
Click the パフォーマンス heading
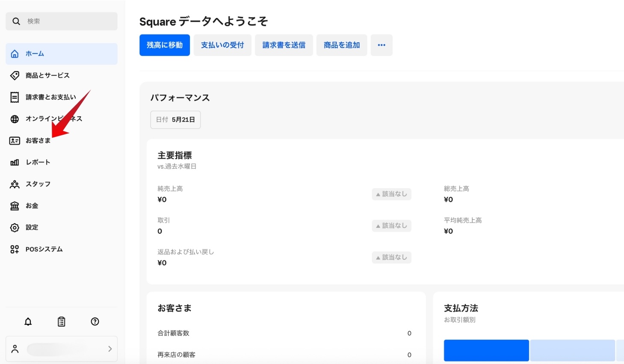click(180, 98)
